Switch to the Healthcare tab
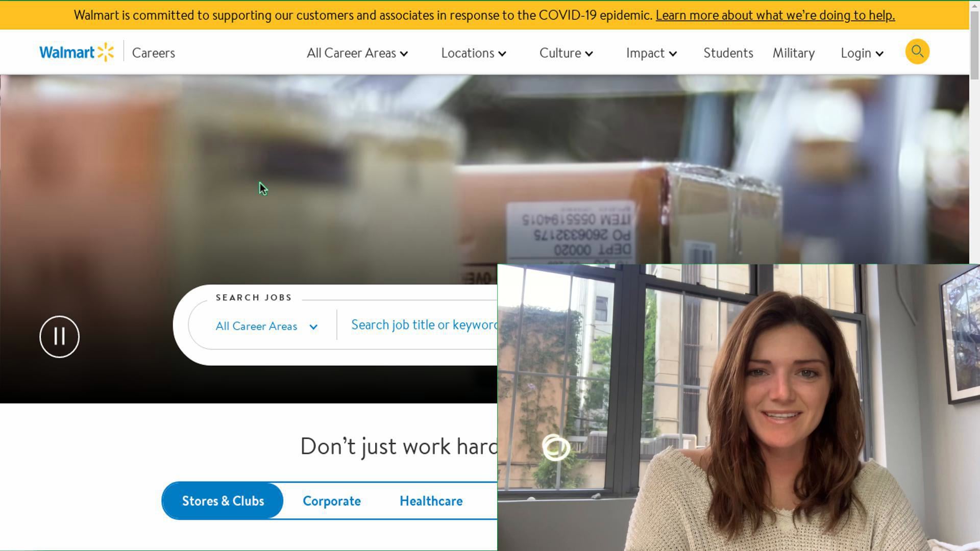Screen dimensions: 980x551 click(x=431, y=501)
